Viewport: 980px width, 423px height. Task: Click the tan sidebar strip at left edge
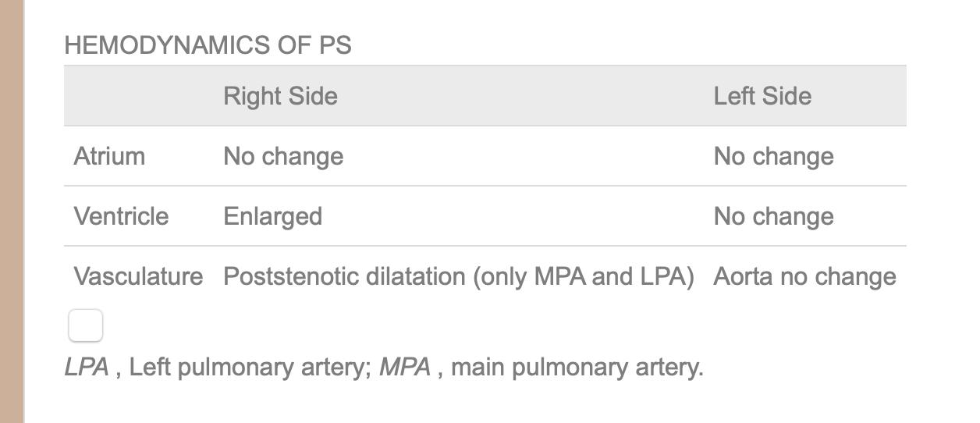click(x=12, y=211)
